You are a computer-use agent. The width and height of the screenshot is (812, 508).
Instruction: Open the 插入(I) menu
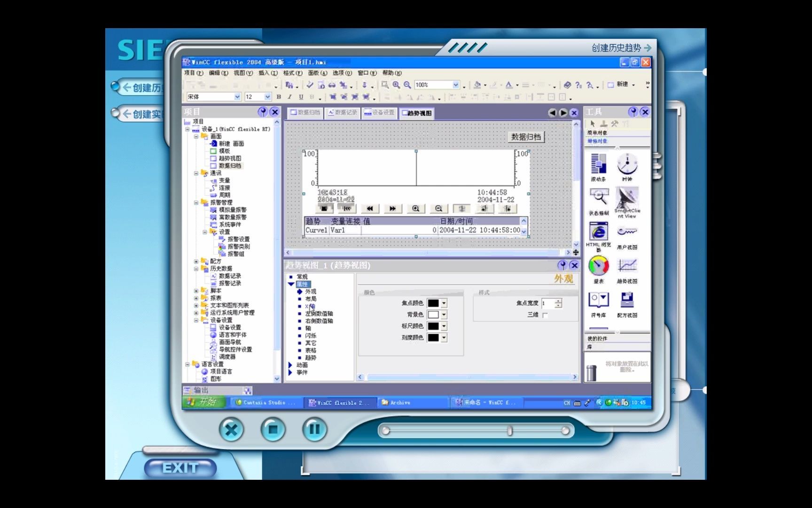[x=268, y=73]
